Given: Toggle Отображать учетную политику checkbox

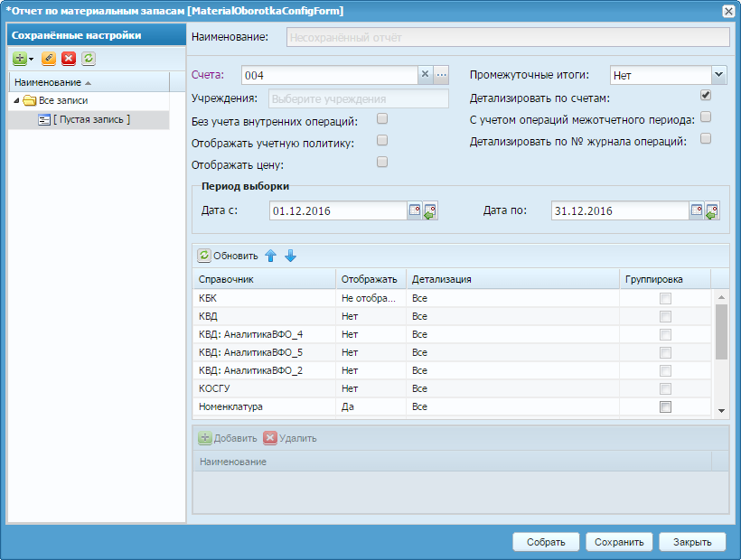Looking at the screenshot, I should click(382, 140).
